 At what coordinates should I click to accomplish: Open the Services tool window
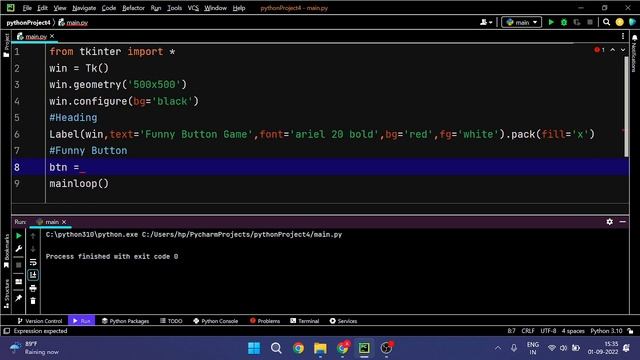pyautogui.click(x=343, y=321)
